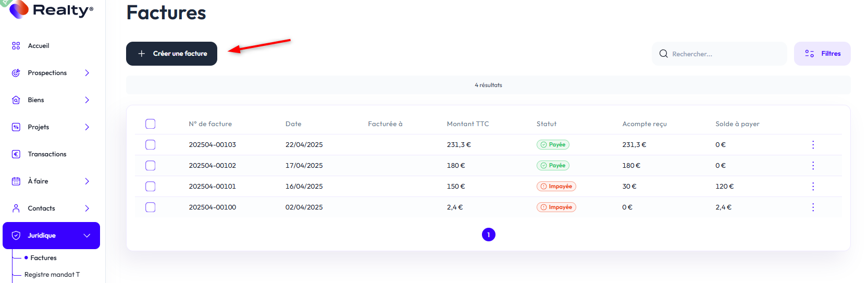Click the Créer une facture button

tap(171, 54)
